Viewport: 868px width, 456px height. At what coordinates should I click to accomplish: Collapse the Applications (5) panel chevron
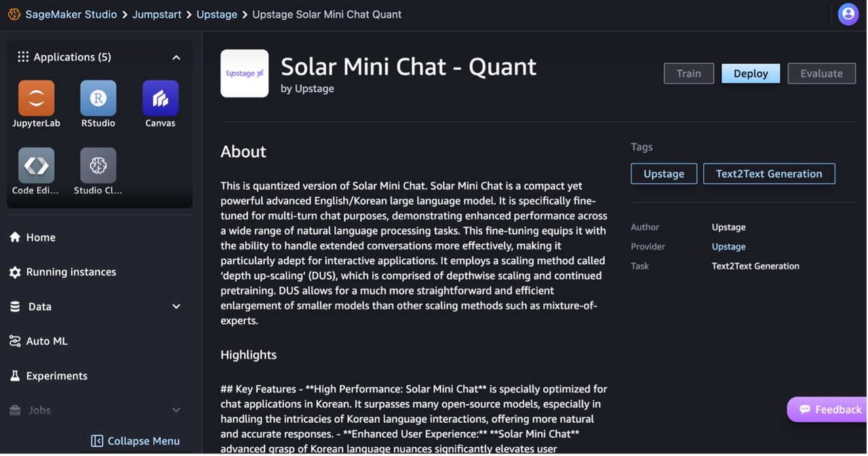point(176,58)
